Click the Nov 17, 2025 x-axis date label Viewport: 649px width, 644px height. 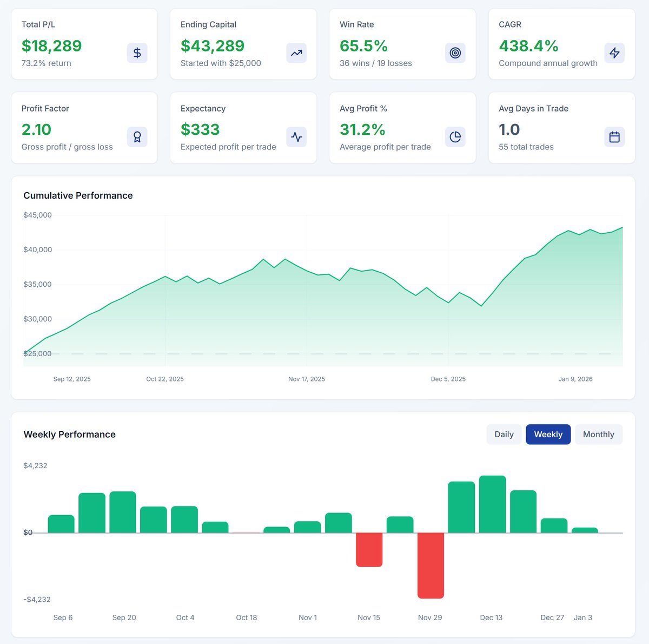307,379
